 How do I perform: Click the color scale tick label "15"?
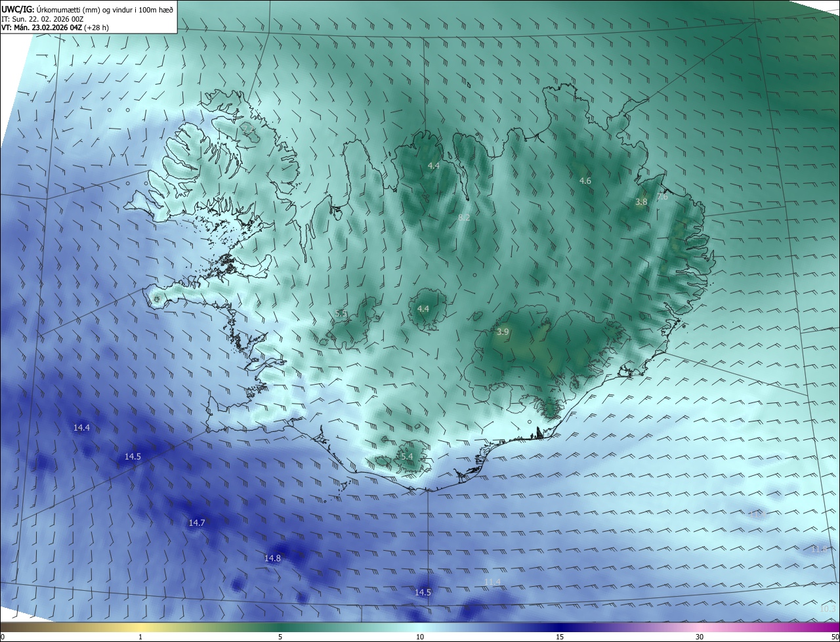560,637
